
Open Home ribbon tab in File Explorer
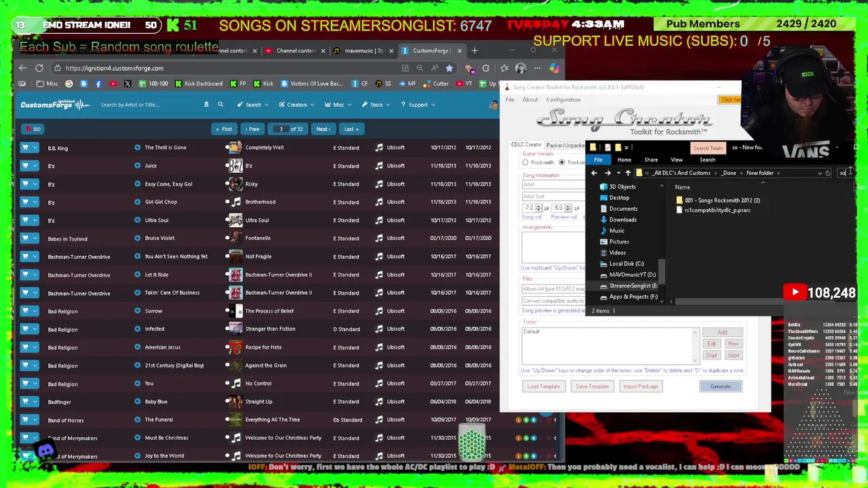624,160
